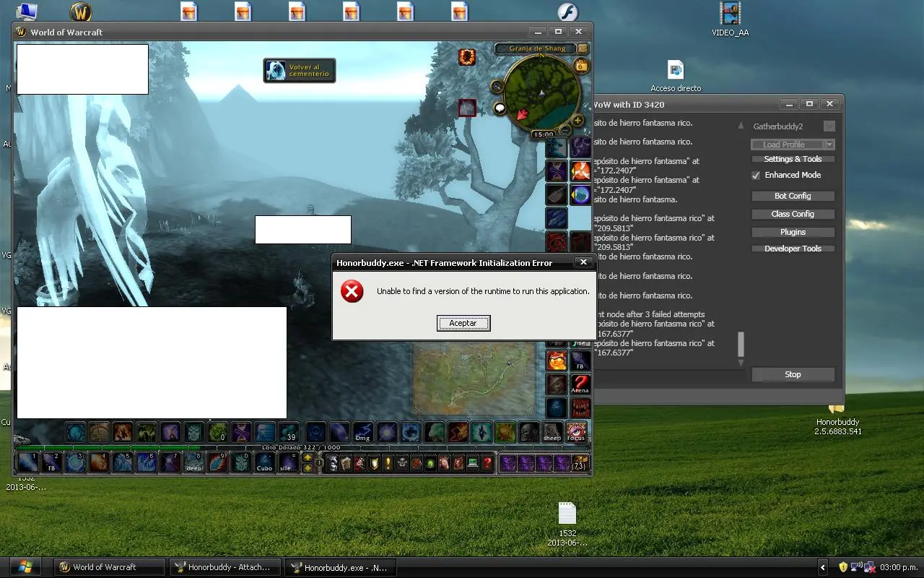Select the 1532 text file on desktop
This screenshot has width=924, height=578.
click(567, 524)
